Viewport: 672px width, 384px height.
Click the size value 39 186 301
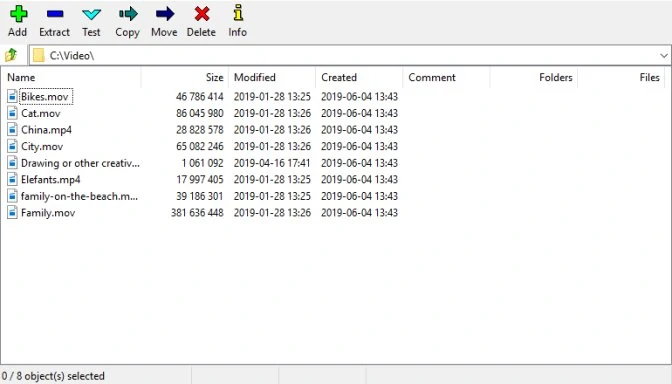click(x=200, y=196)
